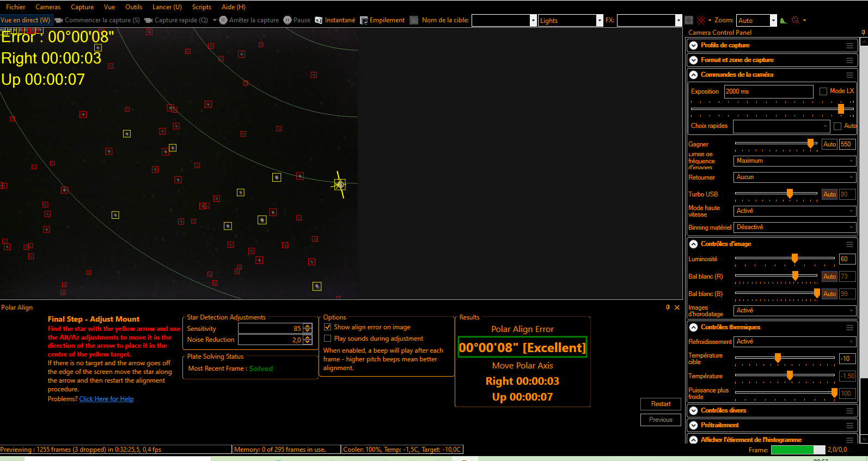Click the Commencer la capture camera icon

click(59, 20)
